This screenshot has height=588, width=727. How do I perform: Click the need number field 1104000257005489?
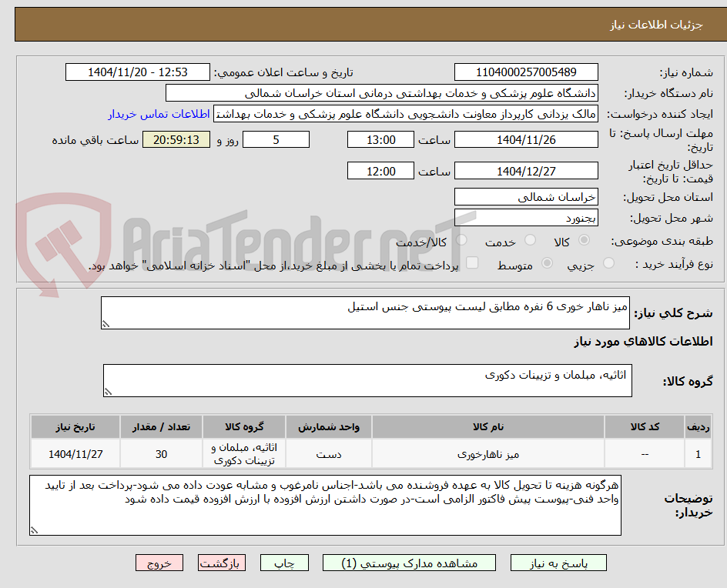526,72
